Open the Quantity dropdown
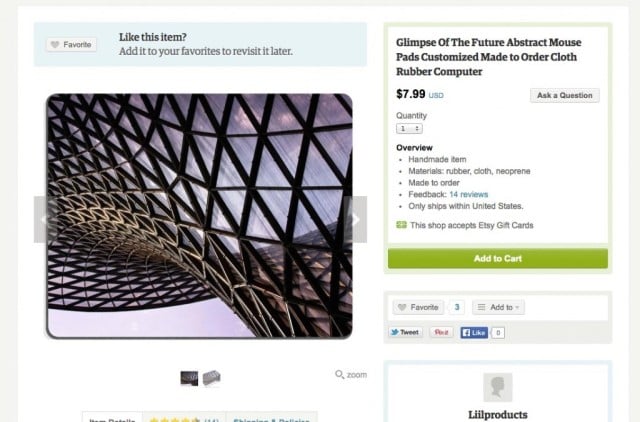Viewport: 640px width, 422px height. click(x=409, y=128)
